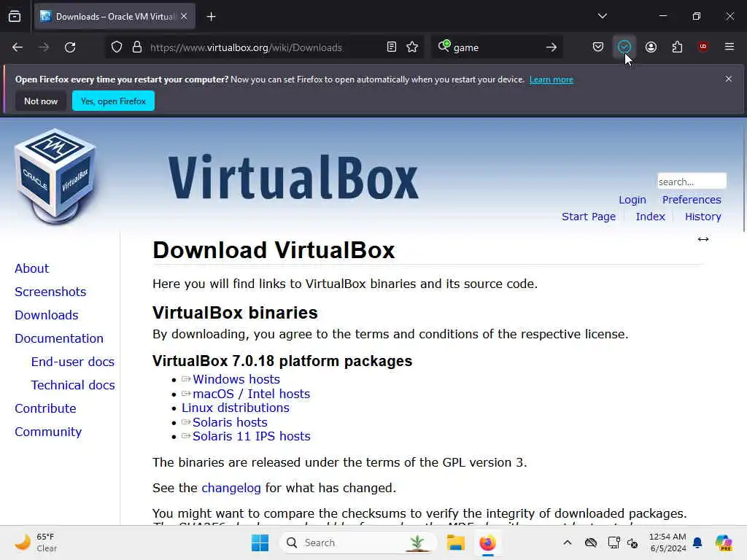Image resolution: width=747 pixels, height=560 pixels.
Task: Go to Start Page link
Action: (589, 217)
